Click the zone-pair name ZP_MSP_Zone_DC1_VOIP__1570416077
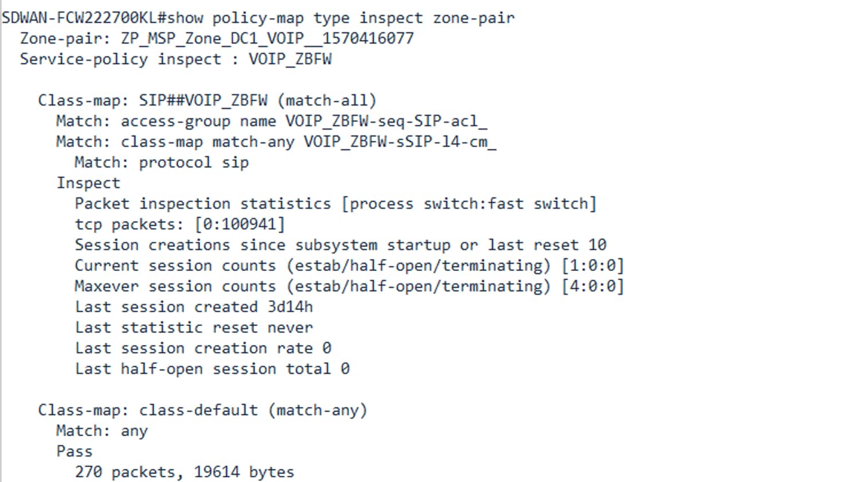The height and width of the screenshot is (482, 868). pos(267,38)
